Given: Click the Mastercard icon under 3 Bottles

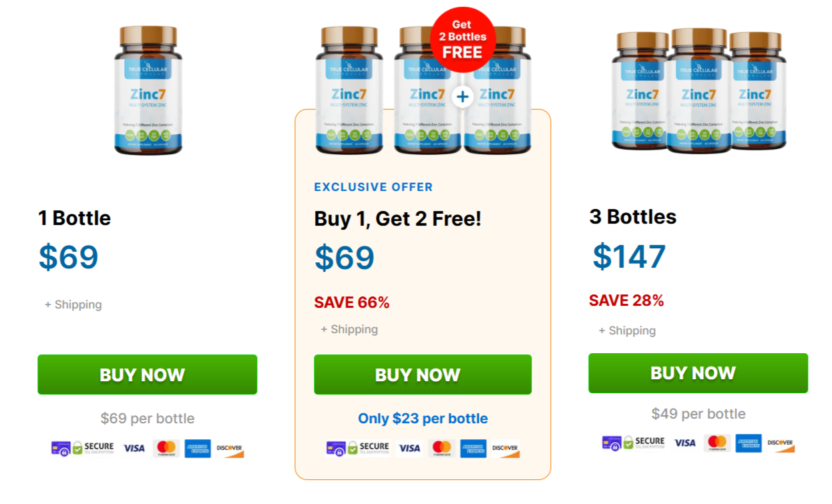Looking at the screenshot, I should tap(716, 443).
